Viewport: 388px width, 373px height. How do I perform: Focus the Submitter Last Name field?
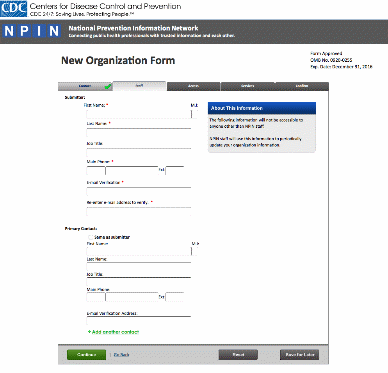pyautogui.click(x=139, y=133)
